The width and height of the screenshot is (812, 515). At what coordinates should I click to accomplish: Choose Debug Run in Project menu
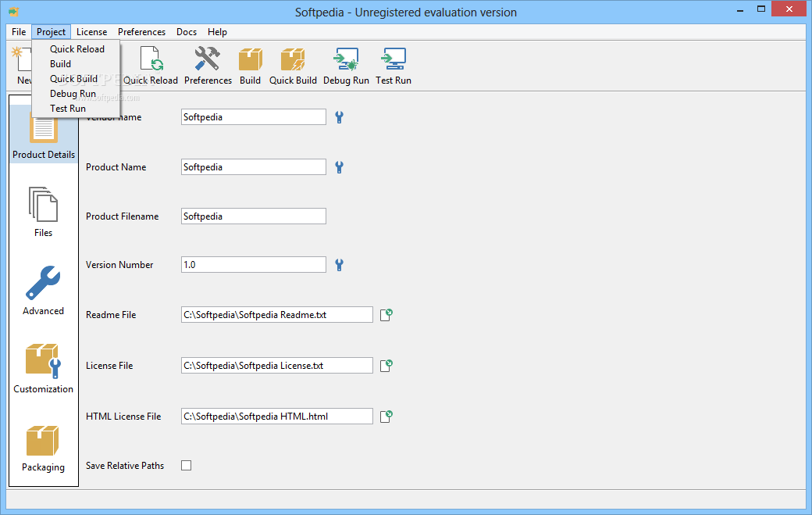coord(77,94)
